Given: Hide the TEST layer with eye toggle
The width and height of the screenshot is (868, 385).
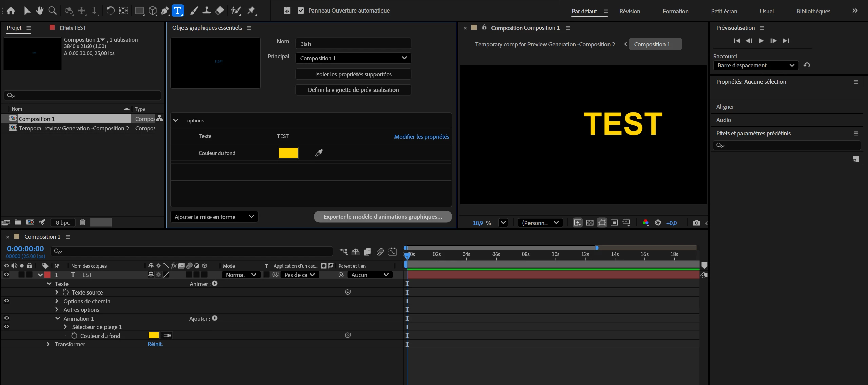Looking at the screenshot, I should click(6, 275).
